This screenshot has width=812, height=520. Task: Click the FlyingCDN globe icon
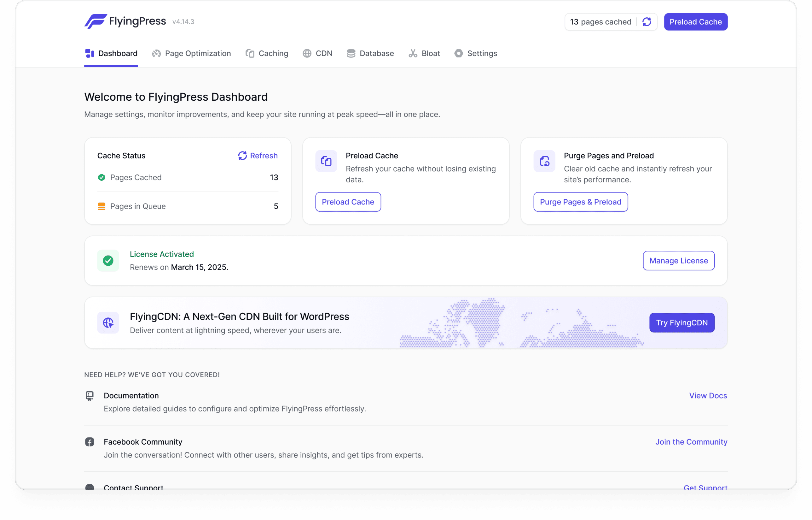point(108,322)
